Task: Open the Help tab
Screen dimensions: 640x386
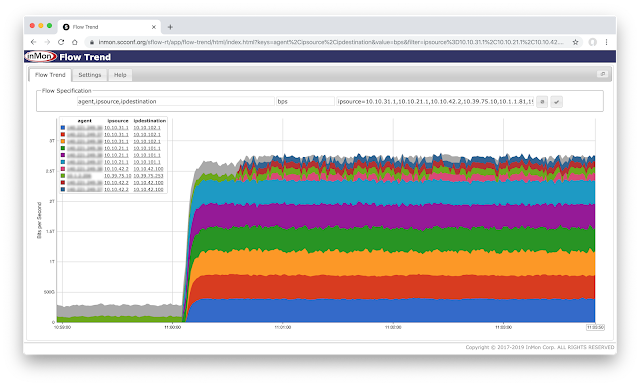Action: tap(120, 75)
